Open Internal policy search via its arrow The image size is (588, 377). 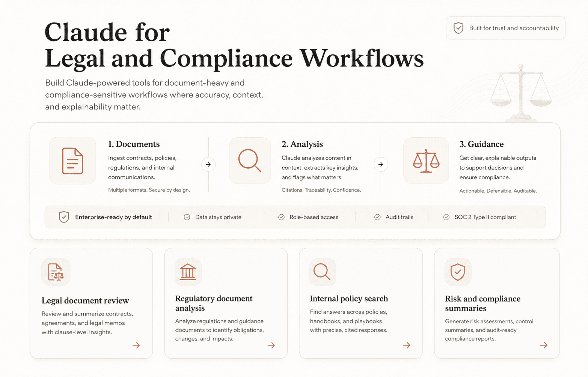pyautogui.click(x=407, y=345)
